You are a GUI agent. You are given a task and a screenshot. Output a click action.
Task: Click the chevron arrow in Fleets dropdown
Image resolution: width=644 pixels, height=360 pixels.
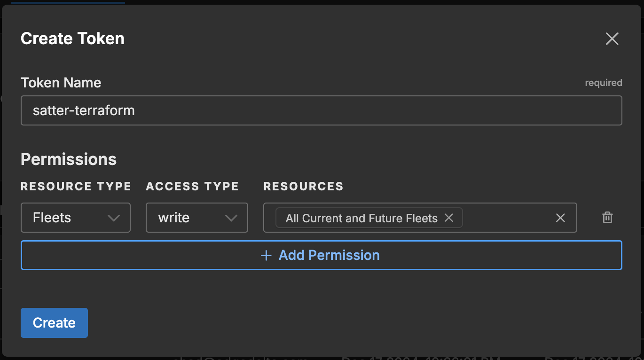[x=114, y=218]
